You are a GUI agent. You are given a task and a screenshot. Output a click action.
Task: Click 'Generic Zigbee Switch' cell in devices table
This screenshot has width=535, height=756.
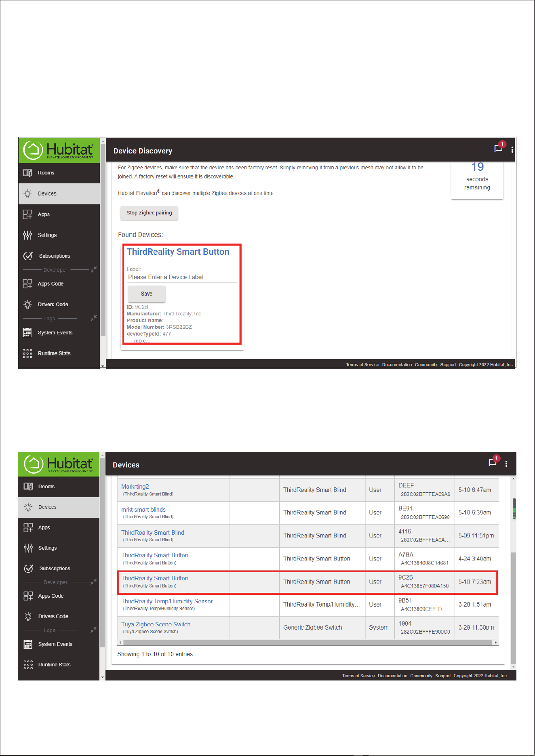313,628
